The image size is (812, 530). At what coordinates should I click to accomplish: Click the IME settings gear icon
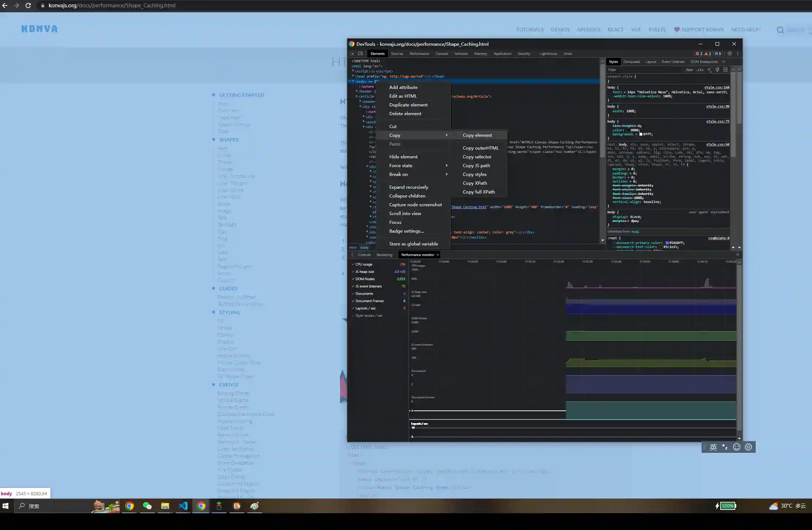pos(748,447)
